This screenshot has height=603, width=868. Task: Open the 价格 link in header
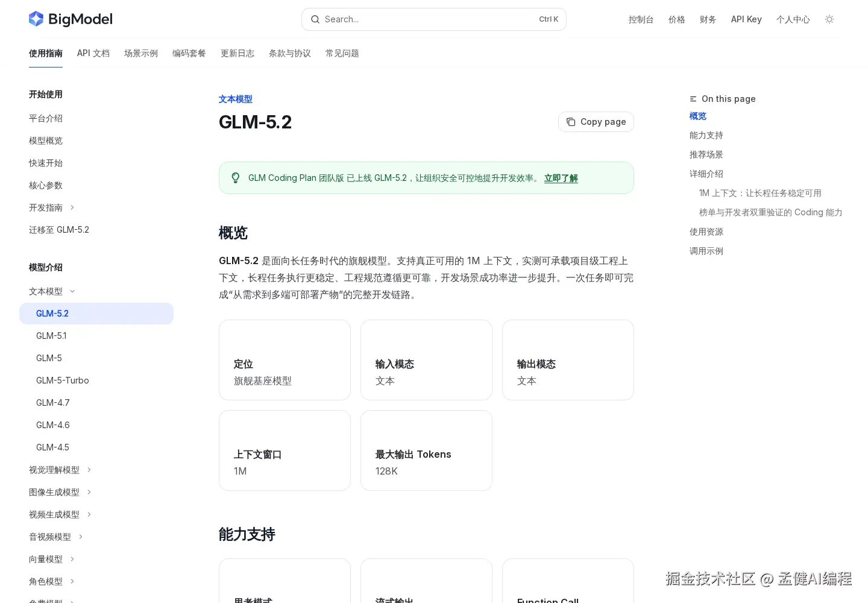[677, 19]
